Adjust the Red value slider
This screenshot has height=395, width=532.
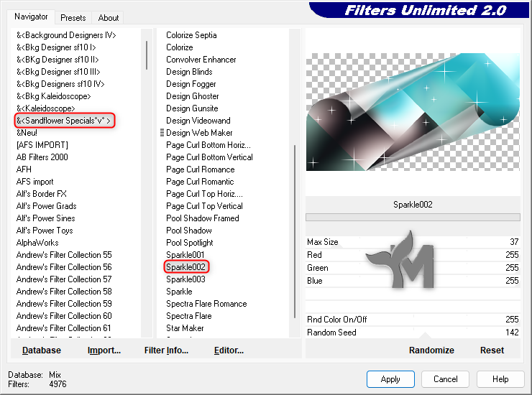pos(413,255)
